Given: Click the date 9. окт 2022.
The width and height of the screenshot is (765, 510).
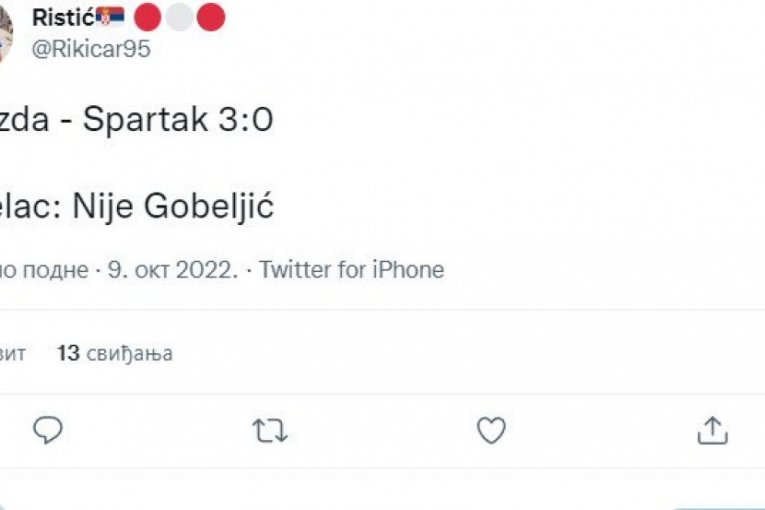Looking at the screenshot, I should click(x=172, y=270).
